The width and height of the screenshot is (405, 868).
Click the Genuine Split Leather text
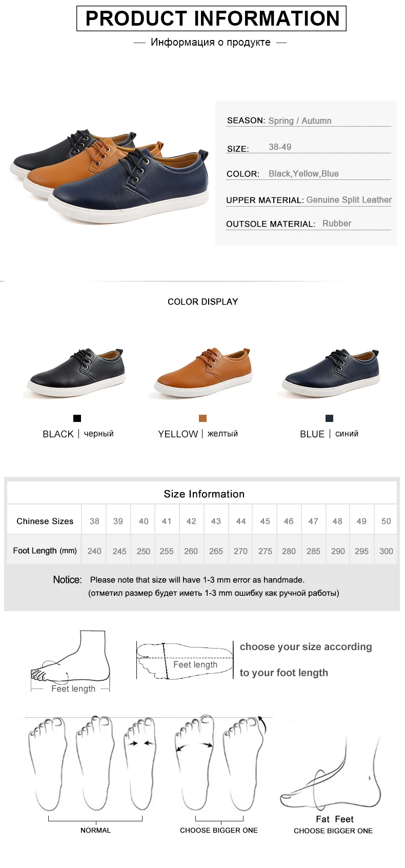(x=349, y=199)
